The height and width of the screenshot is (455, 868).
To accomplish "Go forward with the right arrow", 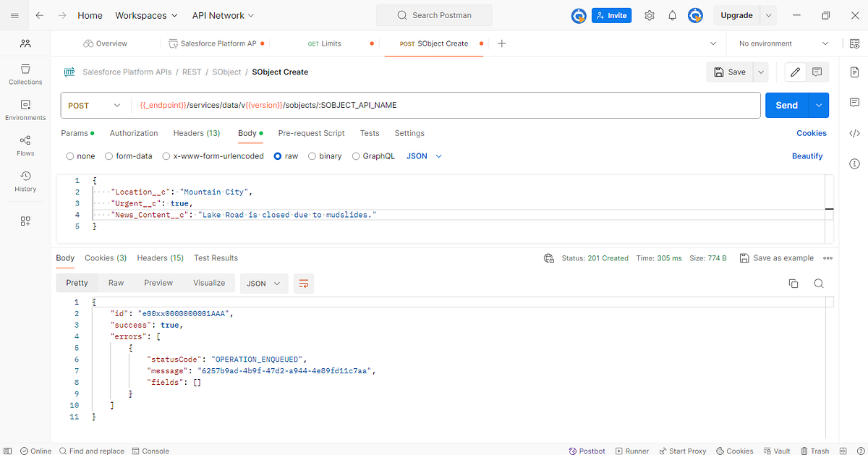I will click(62, 15).
